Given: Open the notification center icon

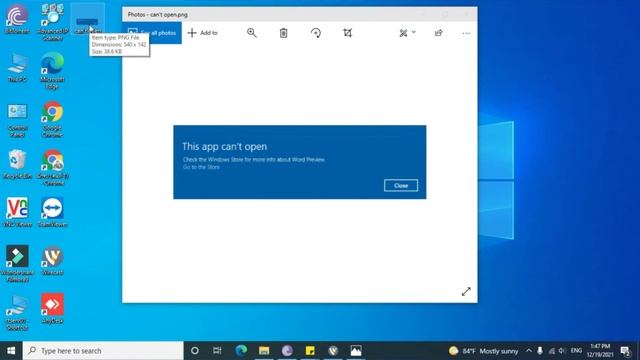Looking at the screenshot, I should coord(625,351).
